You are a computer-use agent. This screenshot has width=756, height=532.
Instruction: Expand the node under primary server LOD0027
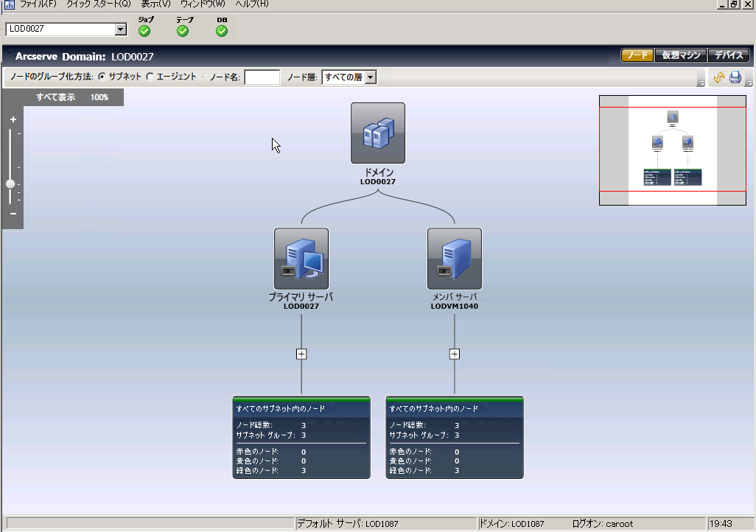pyautogui.click(x=301, y=354)
